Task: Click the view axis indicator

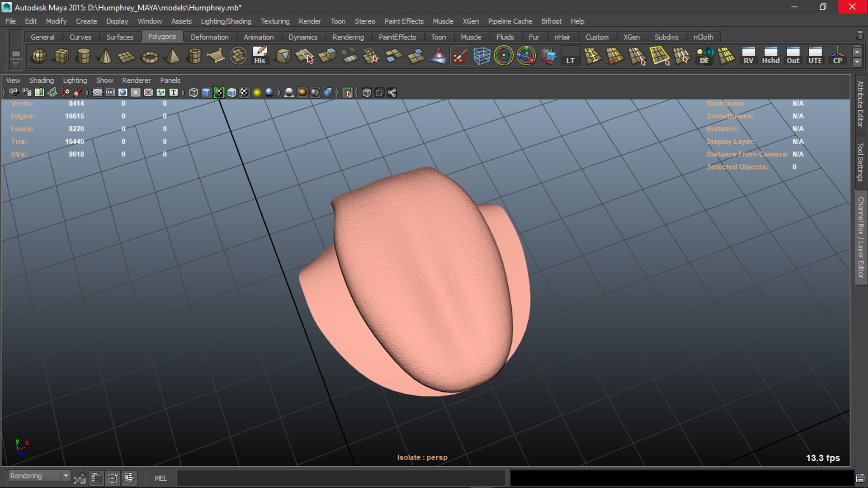Action: tap(21, 448)
